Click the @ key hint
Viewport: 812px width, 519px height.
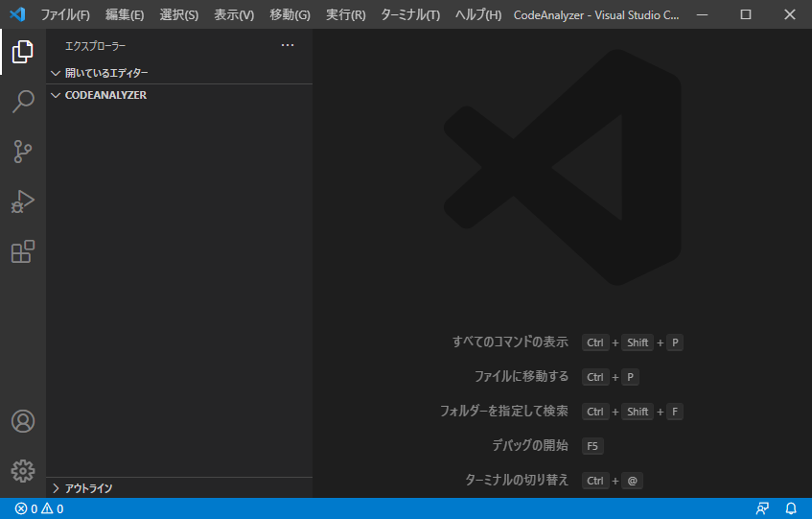pos(633,481)
